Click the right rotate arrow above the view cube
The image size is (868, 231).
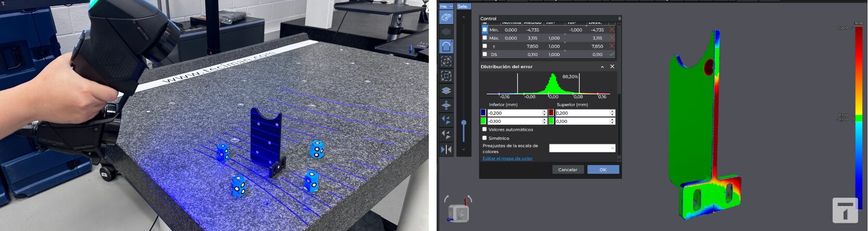click(469, 199)
